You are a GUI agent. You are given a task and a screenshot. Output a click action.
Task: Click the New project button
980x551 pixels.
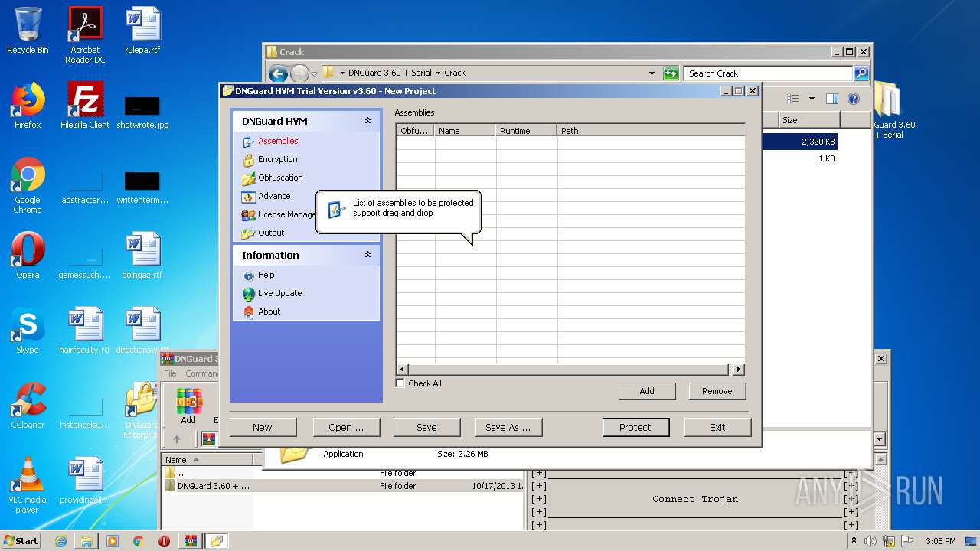point(263,427)
